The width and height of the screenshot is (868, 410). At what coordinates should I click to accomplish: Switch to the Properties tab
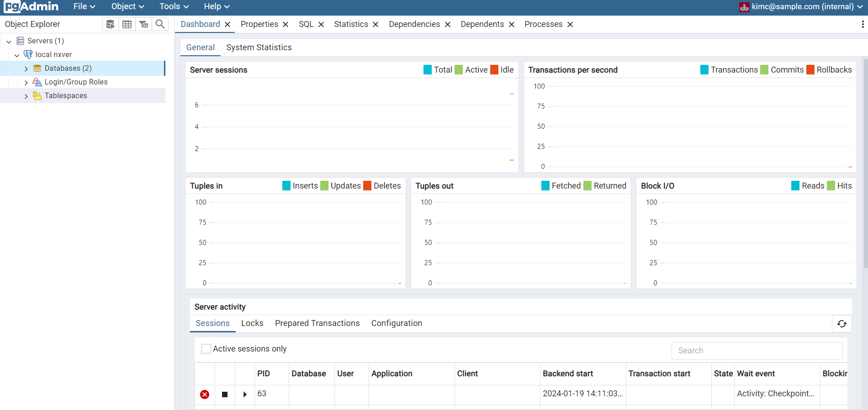coord(259,24)
